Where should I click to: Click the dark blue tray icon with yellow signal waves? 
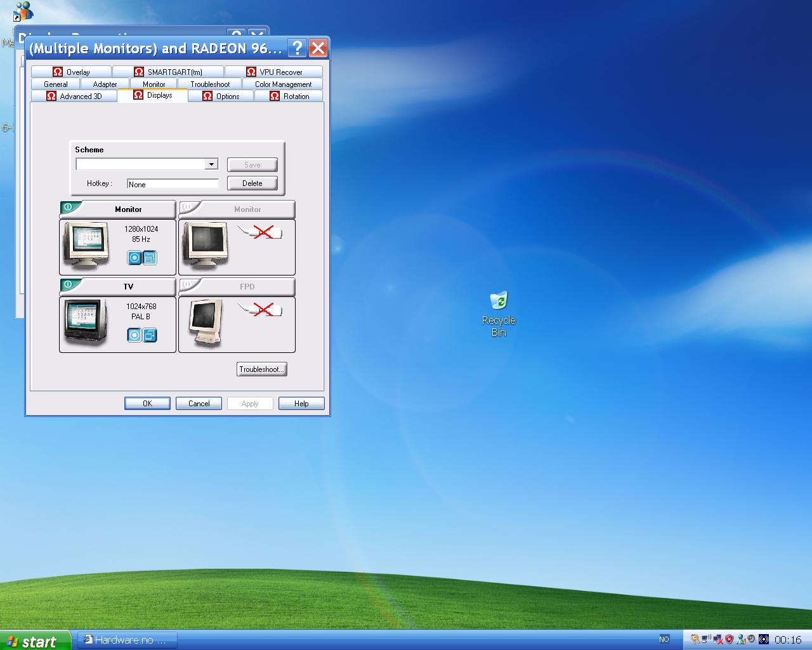tap(764, 639)
